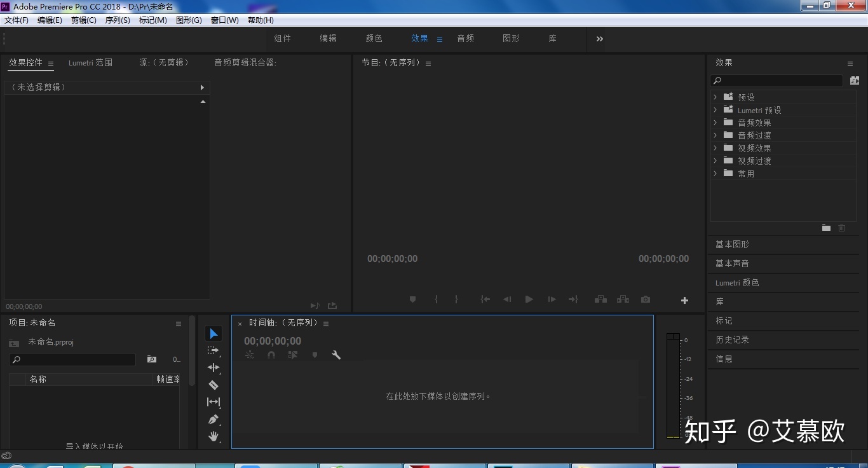Open the 时间轴 panel hamburger menu
Image resolution: width=868 pixels, height=468 pixels.
click(x=326, y=324)
